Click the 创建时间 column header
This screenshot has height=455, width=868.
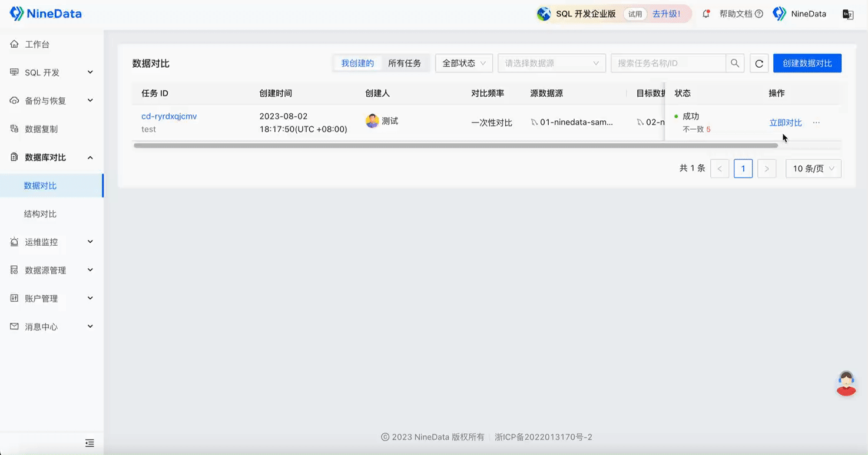(x=276, y=93)
